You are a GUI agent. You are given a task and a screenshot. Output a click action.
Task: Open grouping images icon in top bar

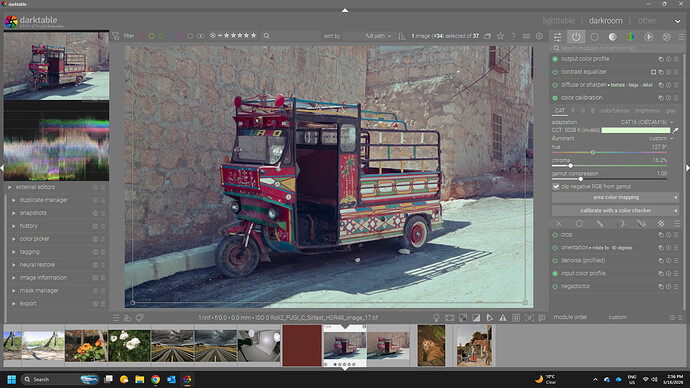(488, 36)
